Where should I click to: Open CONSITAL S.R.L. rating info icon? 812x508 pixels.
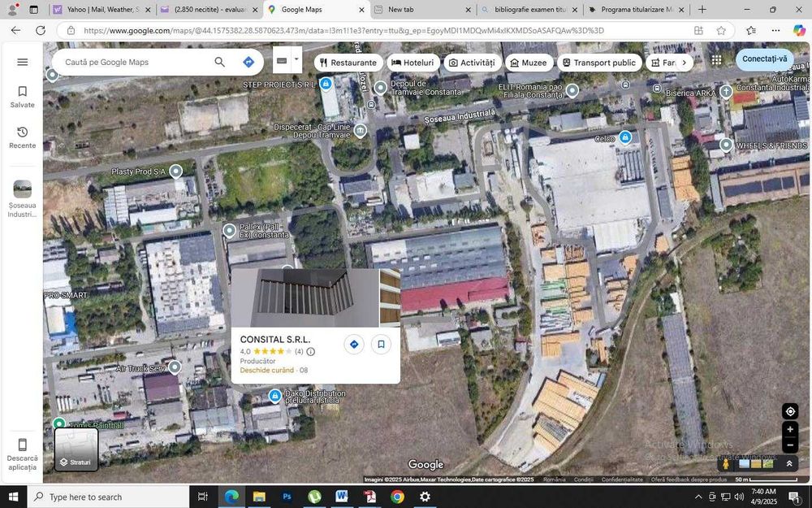click(x=311, y=351)
